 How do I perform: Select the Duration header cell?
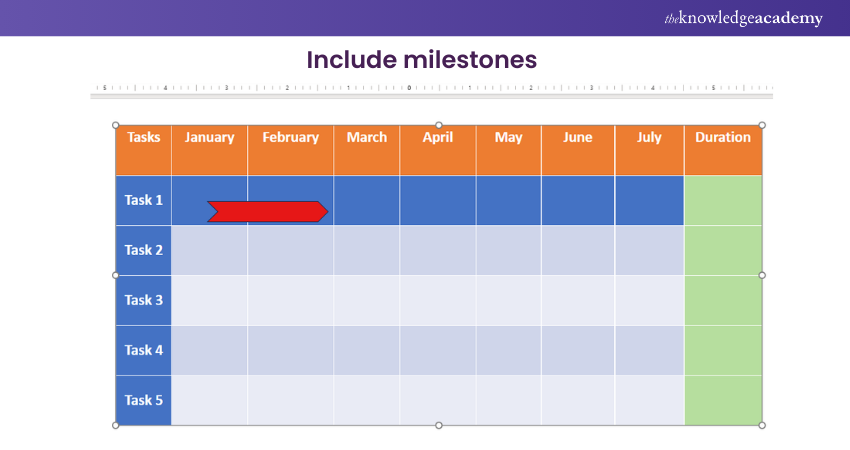[723, 138]
